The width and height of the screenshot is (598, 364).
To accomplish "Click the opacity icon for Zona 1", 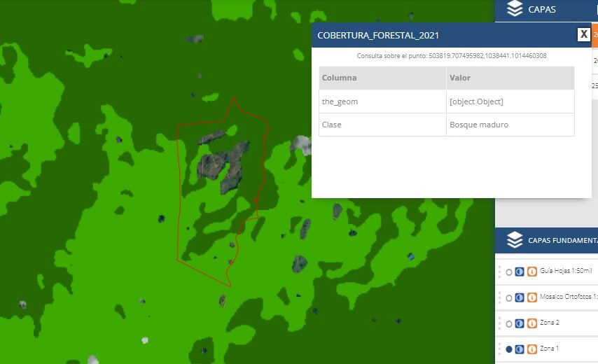I will 520,349.
